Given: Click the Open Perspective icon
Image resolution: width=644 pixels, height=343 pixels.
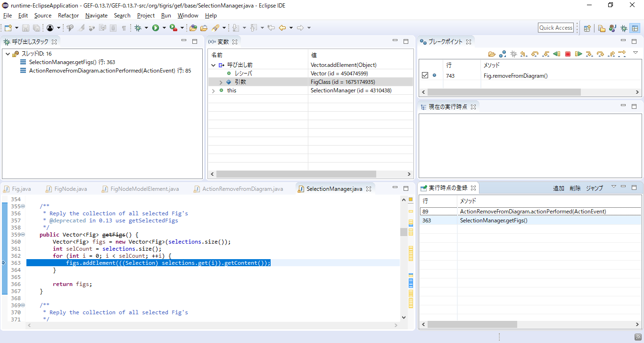Looking at the screenshot, I should tap(587, 28).
